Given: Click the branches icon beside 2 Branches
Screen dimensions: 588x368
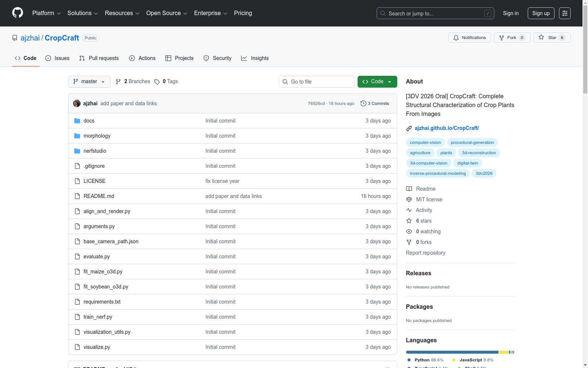Looking at the screenshot, I should 118,82.
